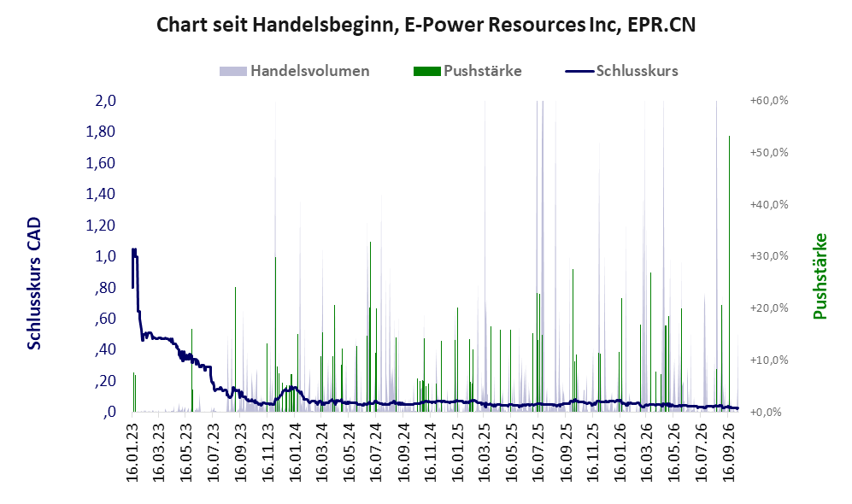The width and height of the screenshot is (852, 504).
Task: Click the +60,0% right axis label
Action: point(769,101)
